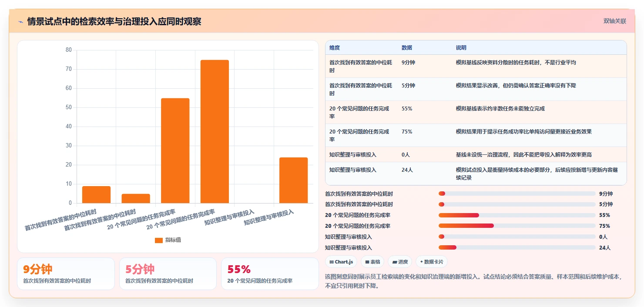
Task: Click the note 模拟试点投入是衡量持续成本的必要部分
Action: point(537,174)
